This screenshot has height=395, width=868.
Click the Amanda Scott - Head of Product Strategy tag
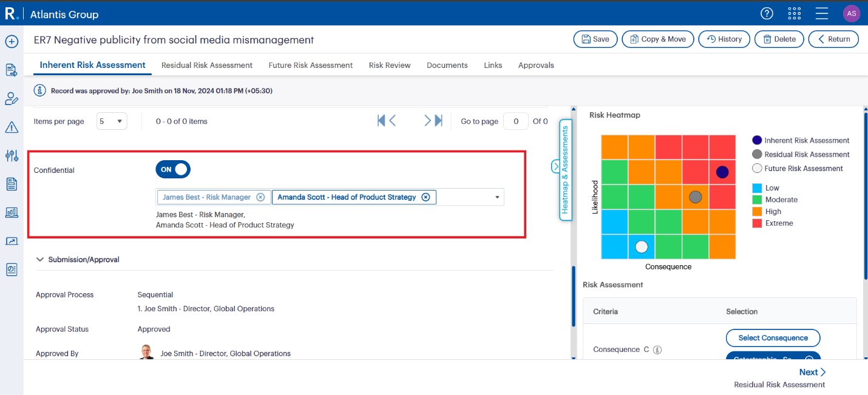[x=354, y=197]
